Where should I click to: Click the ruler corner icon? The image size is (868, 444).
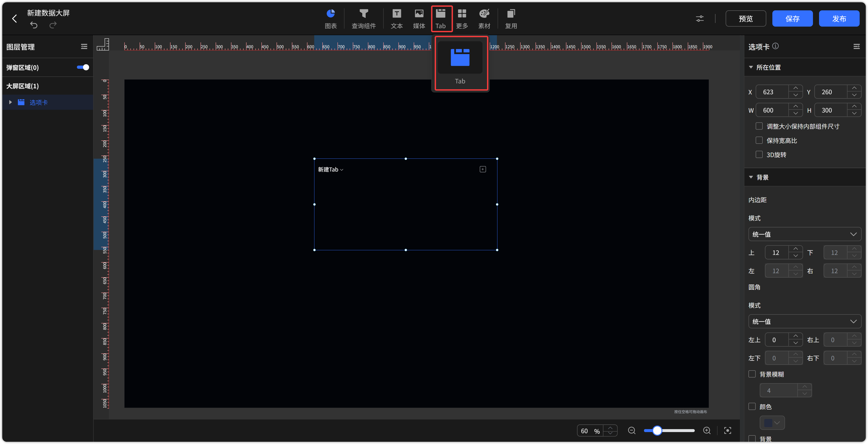click(103, 44)
